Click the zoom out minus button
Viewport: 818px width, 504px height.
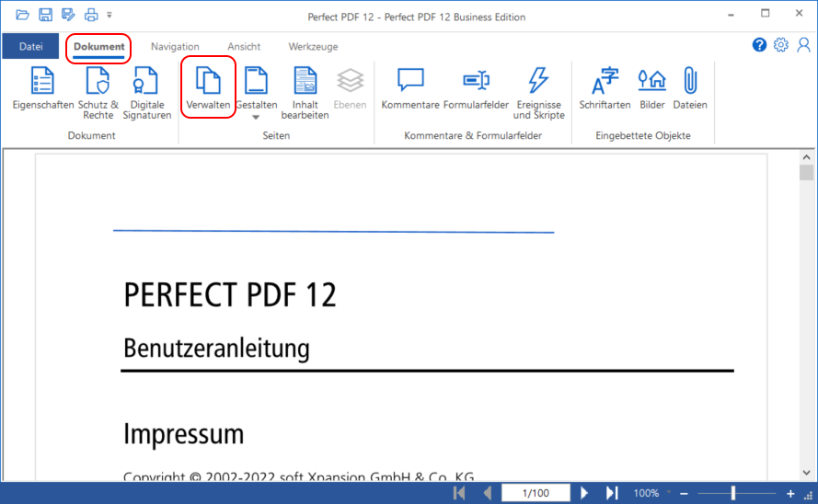pyautogui.click(x=684, y=493)
